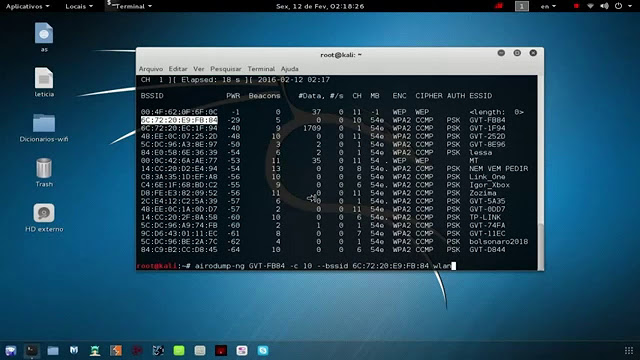Click ESSID TP-LINK
Image resolution: width=640 pixels, height=360 pixels.
pyautogui.click(x=485, y=217)
